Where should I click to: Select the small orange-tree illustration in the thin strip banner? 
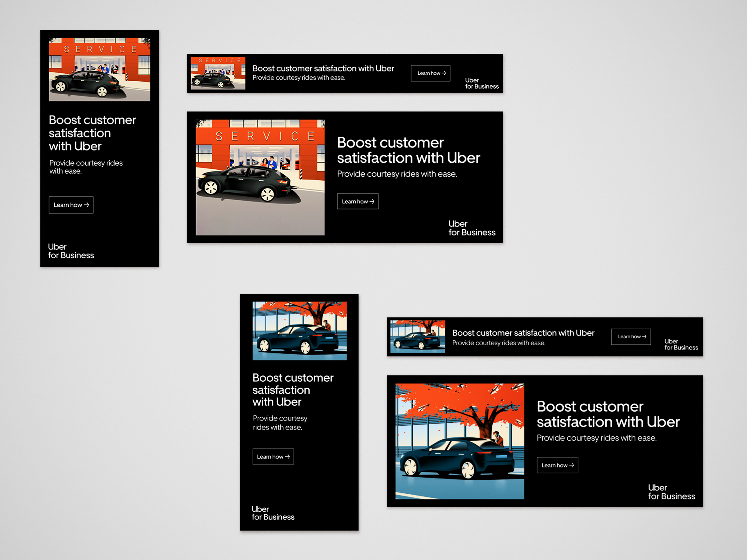click(x=417, y=337)
